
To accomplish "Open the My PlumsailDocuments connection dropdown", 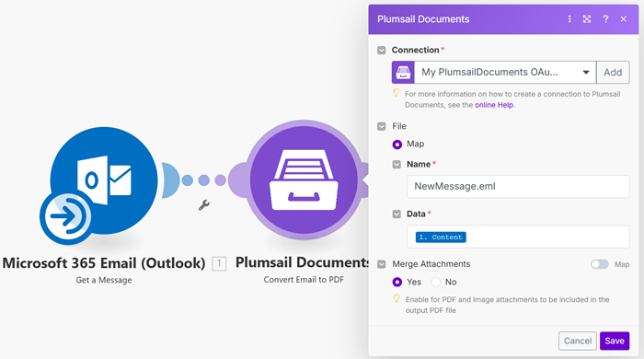I will pos(505,73).
